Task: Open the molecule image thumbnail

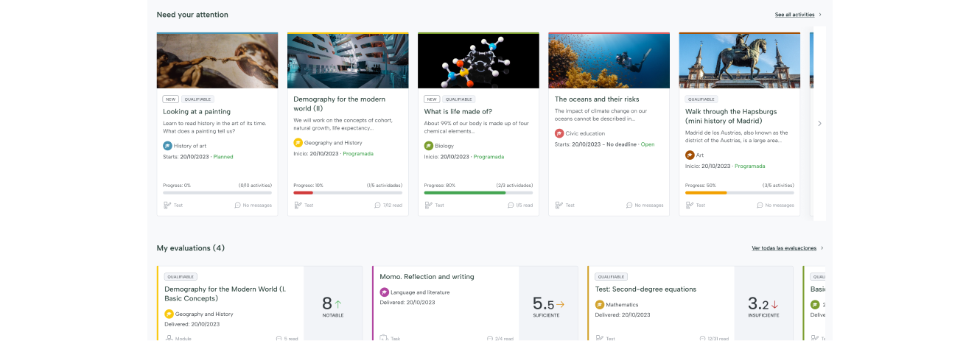Action: click(x=478, y=61)
